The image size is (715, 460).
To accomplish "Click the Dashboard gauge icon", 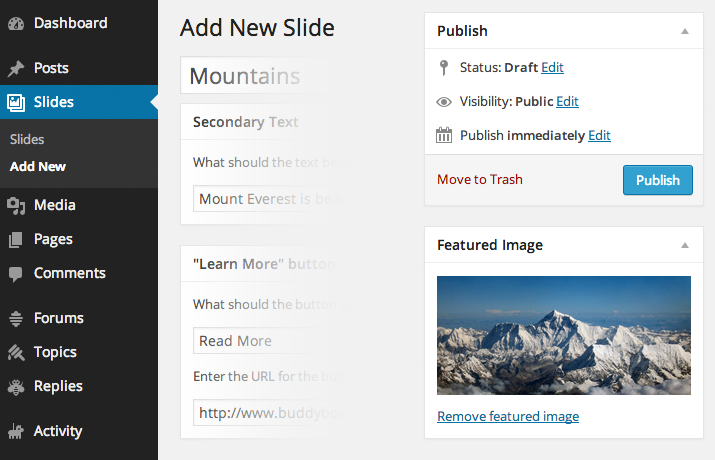I will 16,22.
